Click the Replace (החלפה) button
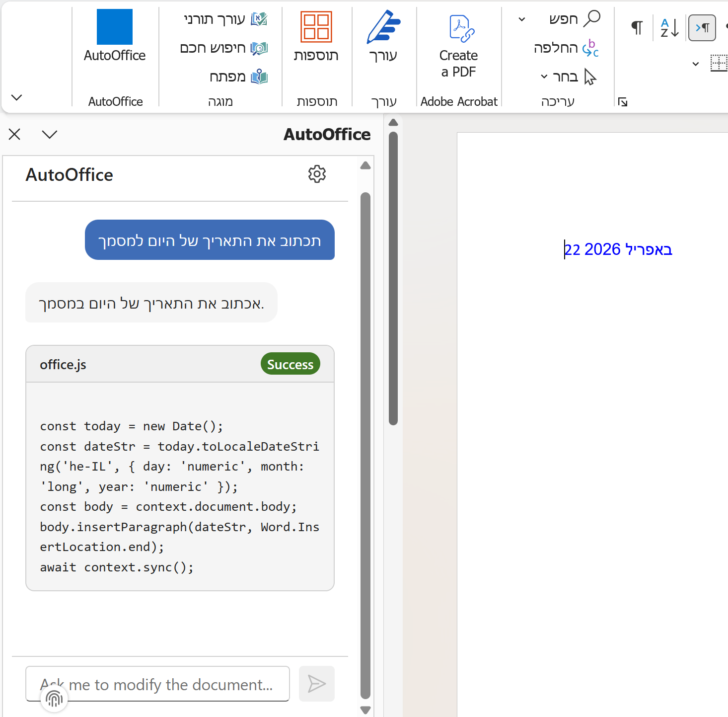 coord(566,48)
